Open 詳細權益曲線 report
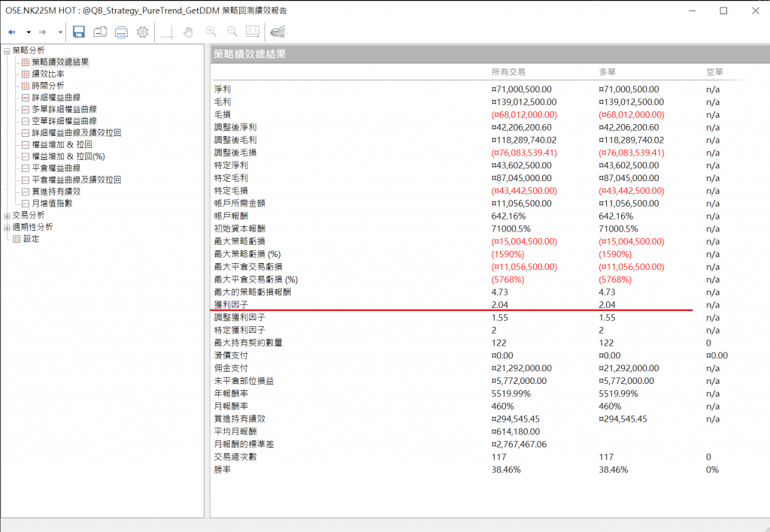The width and height of the screenshot is (770, 532). coord(56,98)
